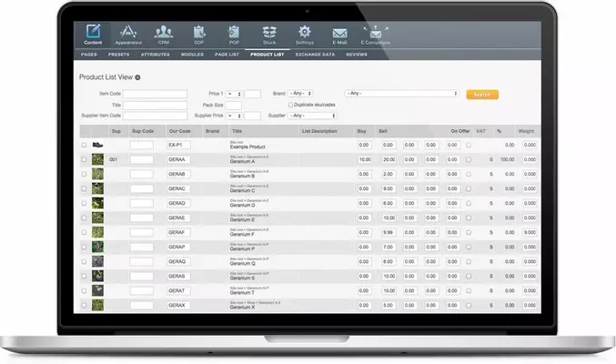The width and height of the screenshot is (616, 364).
Task: Click the Geranium C product thumbnail
Action: pos(97,174)
